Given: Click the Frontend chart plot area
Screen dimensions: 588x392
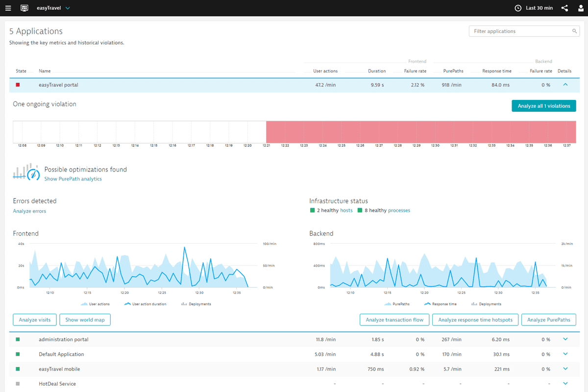Looking at the screenshot, I should click(143, 265).
